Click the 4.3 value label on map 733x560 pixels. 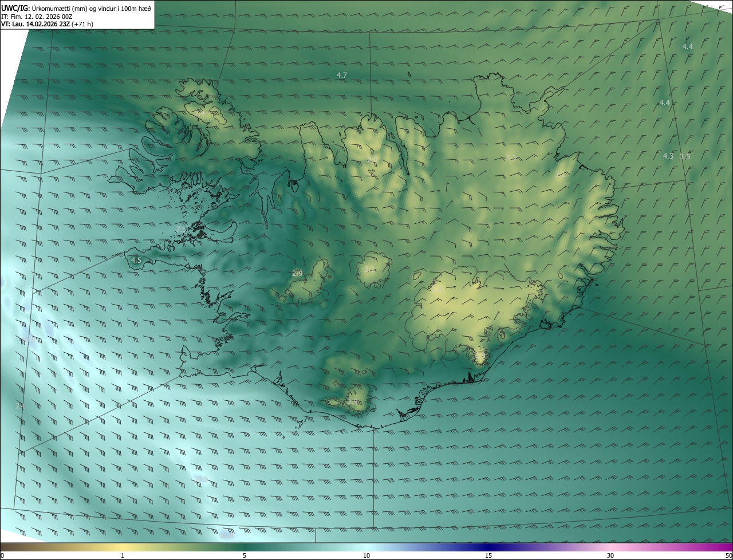pyautogui.click(x=668, y=156)
